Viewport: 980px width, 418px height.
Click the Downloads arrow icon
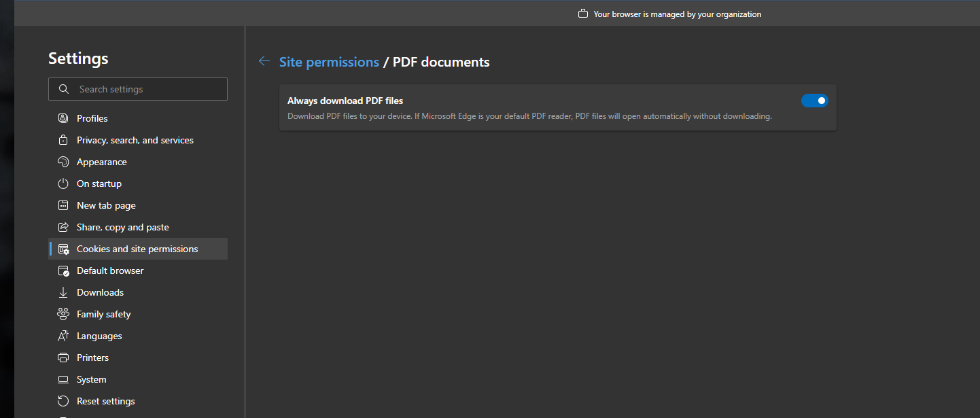click(x=63, y=292)
